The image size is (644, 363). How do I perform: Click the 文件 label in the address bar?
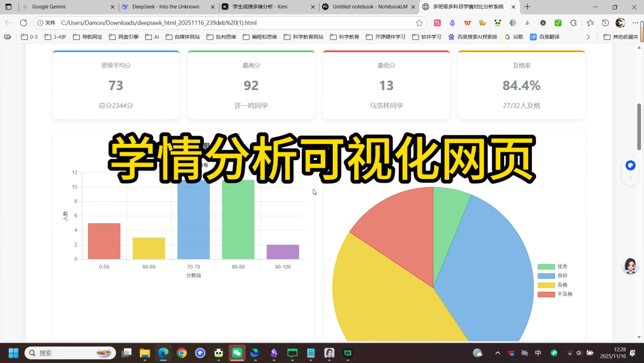pos(51,22)
